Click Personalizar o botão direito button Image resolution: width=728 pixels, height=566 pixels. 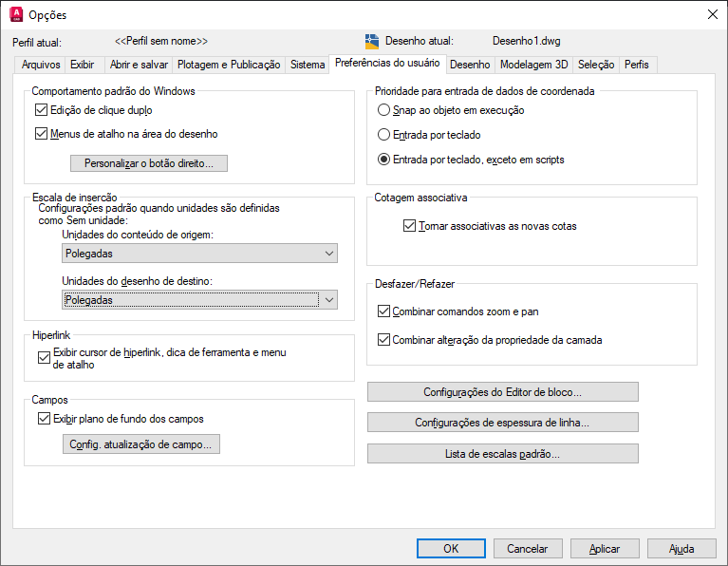pos(149,163)
